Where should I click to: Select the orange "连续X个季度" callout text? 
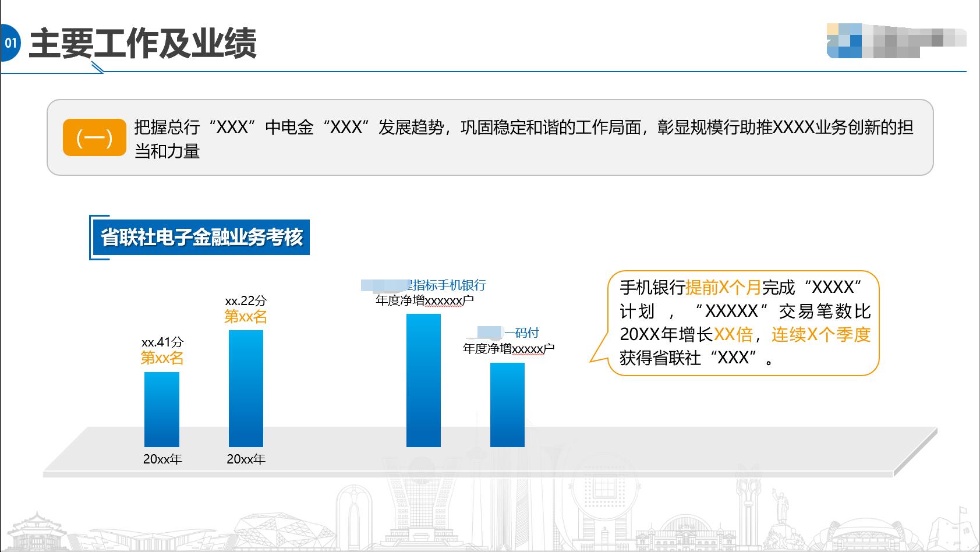click(x=821, y=334)
